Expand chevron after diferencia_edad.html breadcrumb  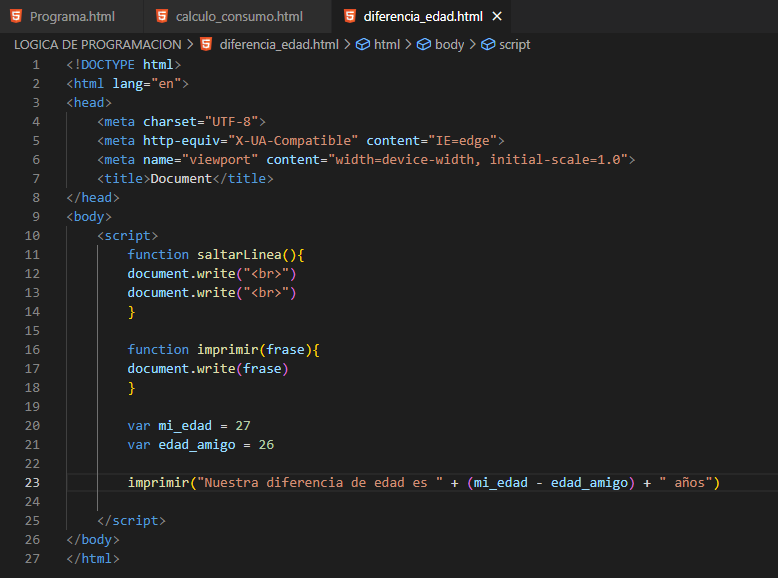click(347, 45)
